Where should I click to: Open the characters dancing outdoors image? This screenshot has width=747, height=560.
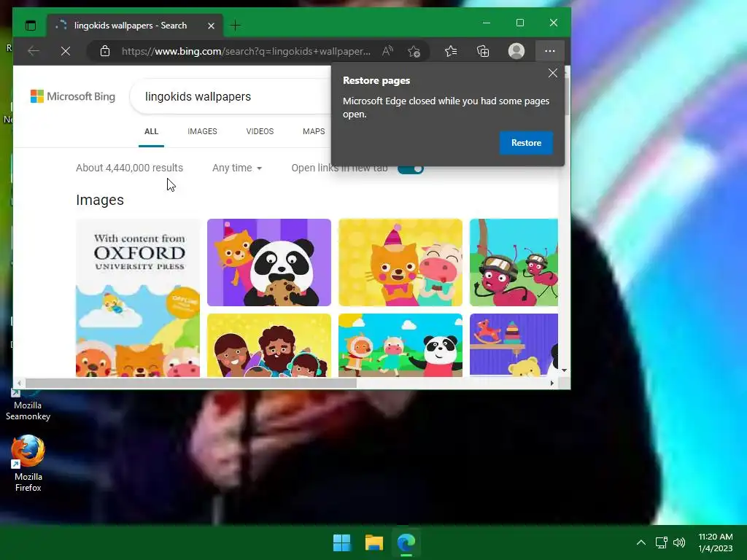coord(400,345)
